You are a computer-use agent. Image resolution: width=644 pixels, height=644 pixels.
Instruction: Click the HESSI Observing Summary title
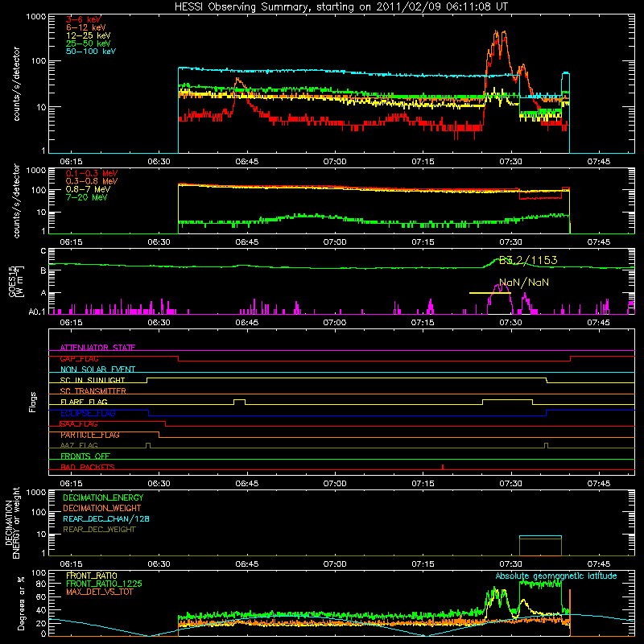click(x=341, y=6)
